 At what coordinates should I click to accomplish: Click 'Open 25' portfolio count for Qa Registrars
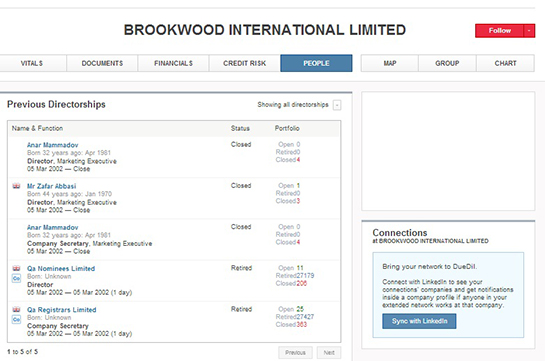tap(291, 309)
